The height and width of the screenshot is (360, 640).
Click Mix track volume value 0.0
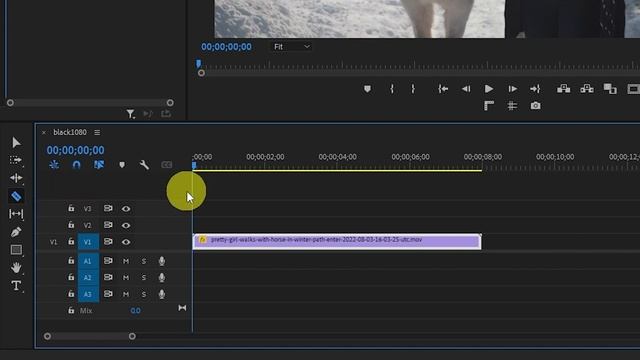tap(136, 311)
